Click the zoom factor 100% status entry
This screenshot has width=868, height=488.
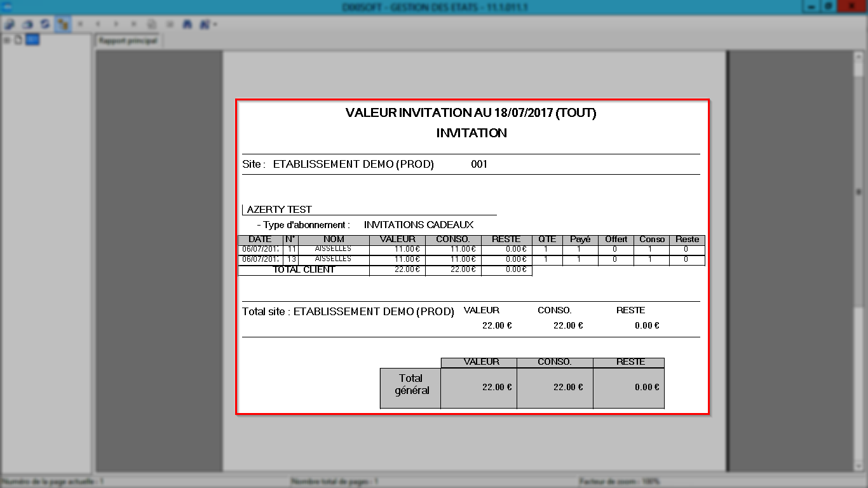pos(620,482)
